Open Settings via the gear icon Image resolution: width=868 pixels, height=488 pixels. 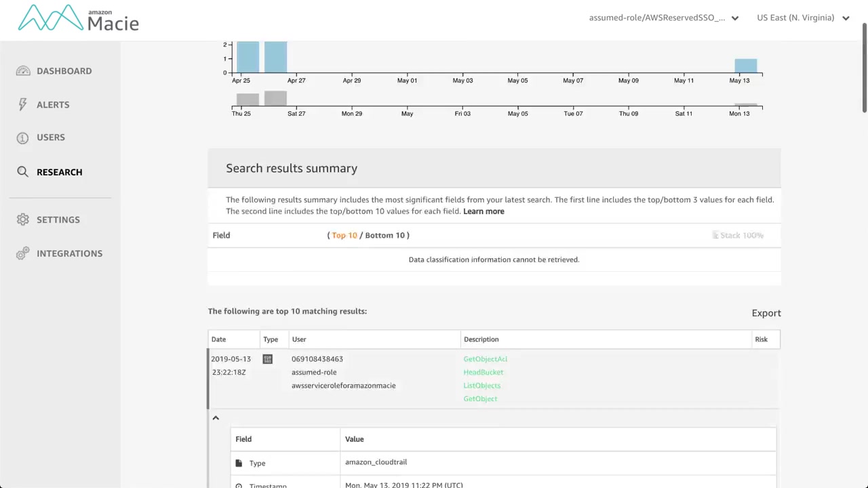click(x=23, y=220)
